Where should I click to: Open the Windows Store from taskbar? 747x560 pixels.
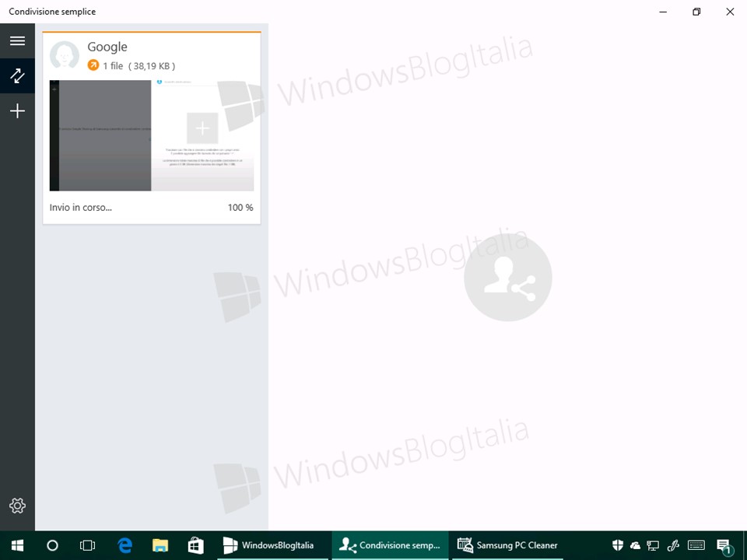[x=195, y=545]
